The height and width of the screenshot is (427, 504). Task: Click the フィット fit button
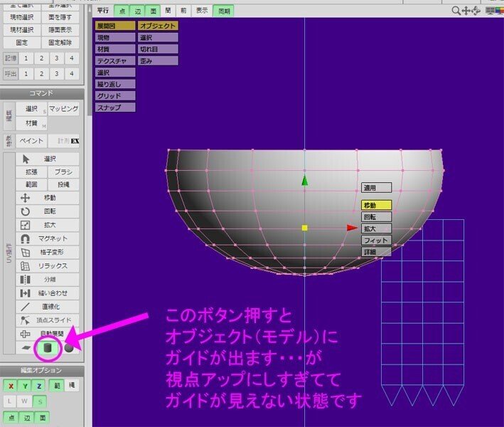[x=376, y=241]
